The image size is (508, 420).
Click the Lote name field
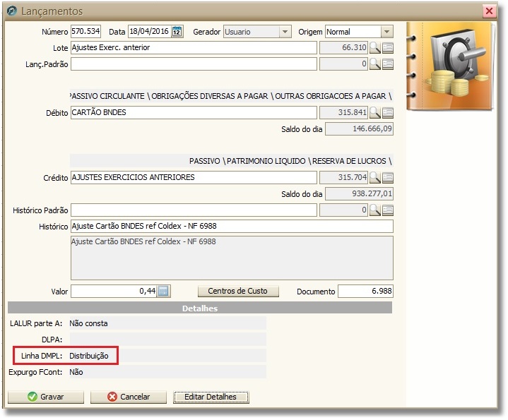194,47
